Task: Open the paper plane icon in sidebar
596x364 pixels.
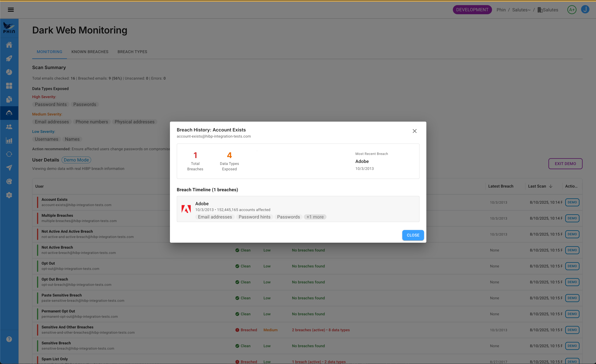Action: [x=9, y=168]
